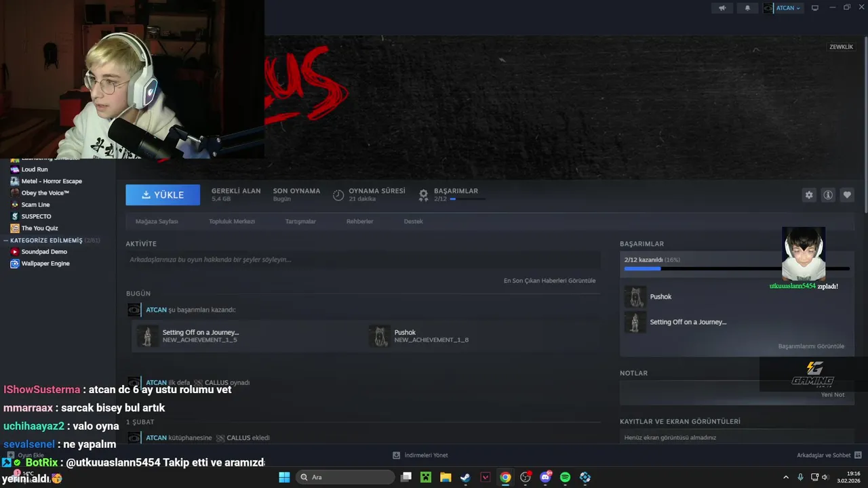Open Task View on the taskbar
This screenshot has width=868, height=488.
406,477
